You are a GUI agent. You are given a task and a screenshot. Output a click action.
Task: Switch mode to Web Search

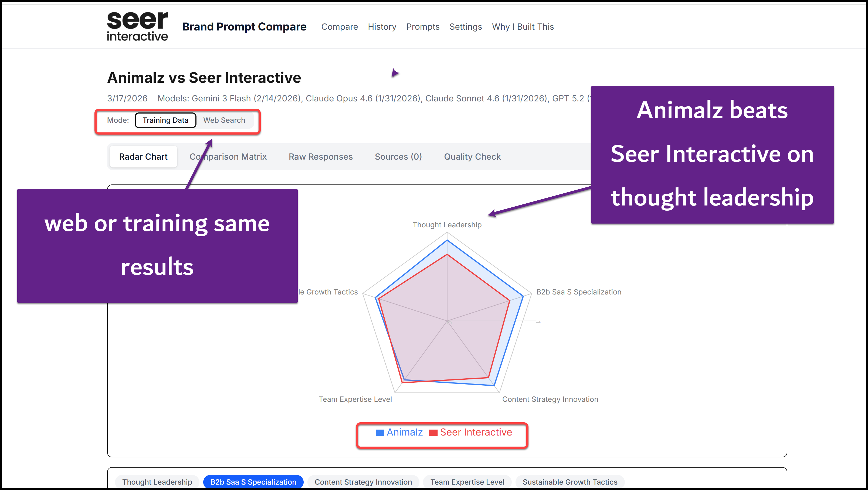(x=224, y=120)
